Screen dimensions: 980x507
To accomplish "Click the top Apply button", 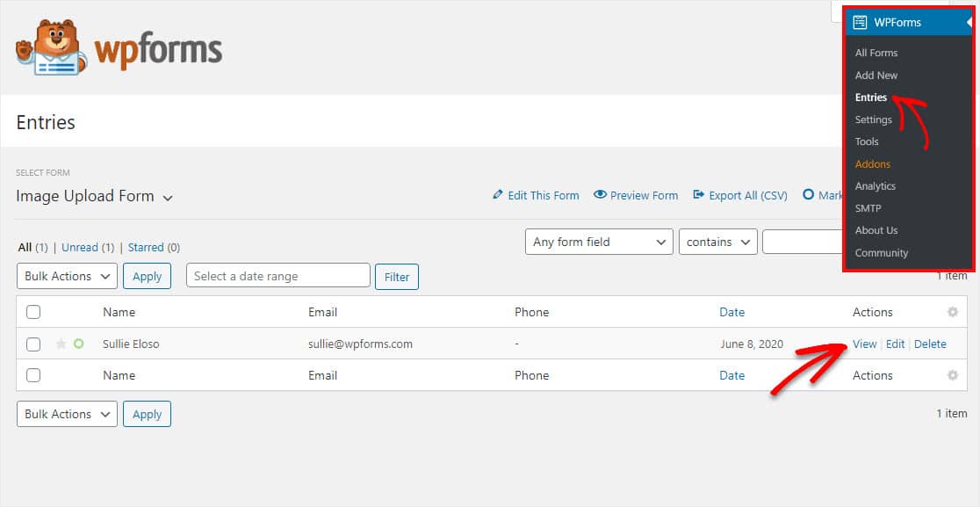I will (x=147, y=276).
